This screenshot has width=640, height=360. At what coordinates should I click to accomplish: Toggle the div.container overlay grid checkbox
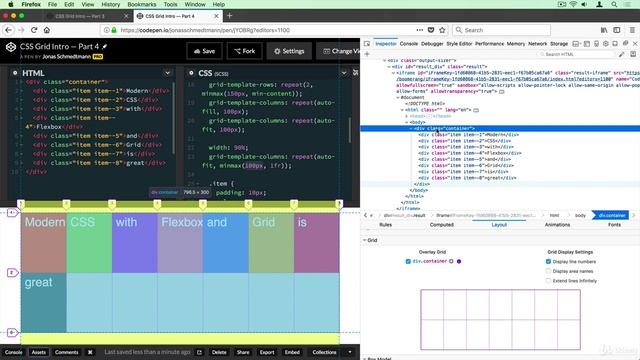pos(408,261)
